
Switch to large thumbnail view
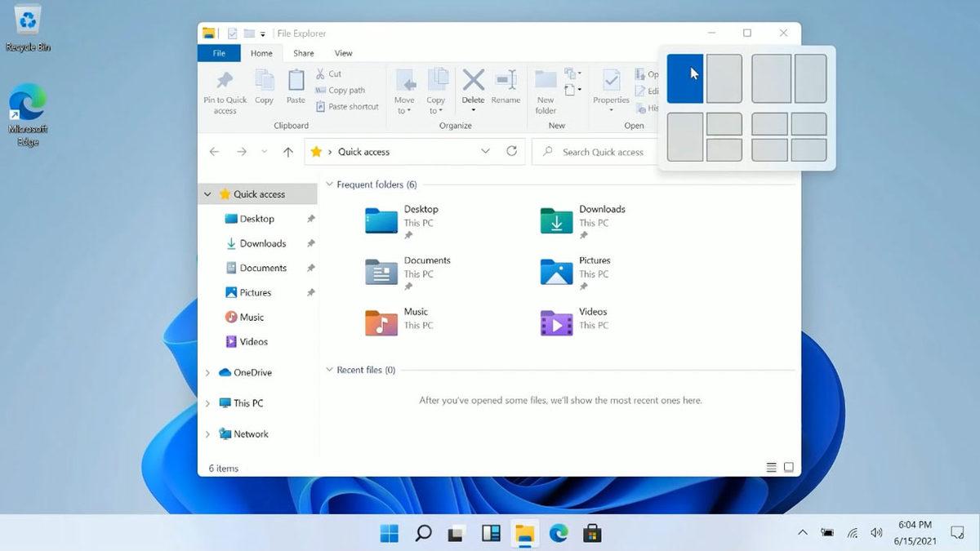pos(787,466)
